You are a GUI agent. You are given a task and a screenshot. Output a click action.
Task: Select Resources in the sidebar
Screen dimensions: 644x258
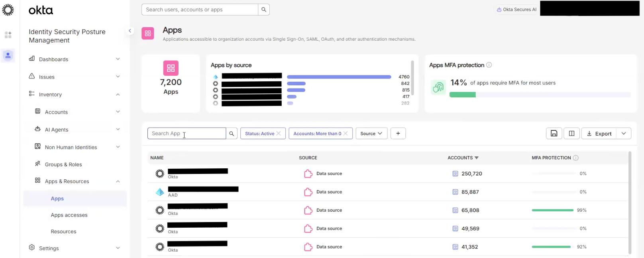pyautogui.click(x=63, y=232)
